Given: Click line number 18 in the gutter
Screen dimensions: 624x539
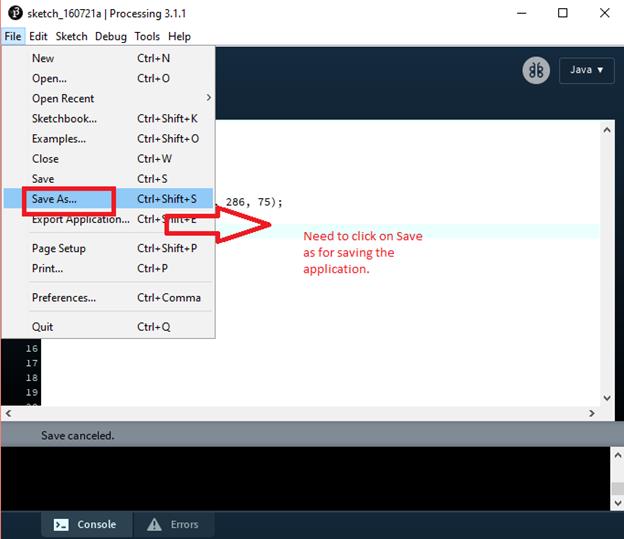Looking at the screenshot, I should [32, 378].
